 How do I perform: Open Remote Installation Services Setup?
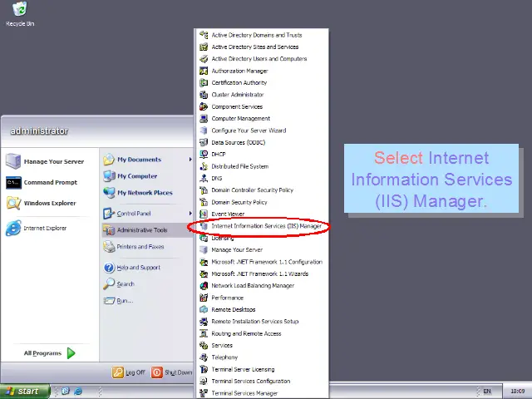[x=261, y=322]
